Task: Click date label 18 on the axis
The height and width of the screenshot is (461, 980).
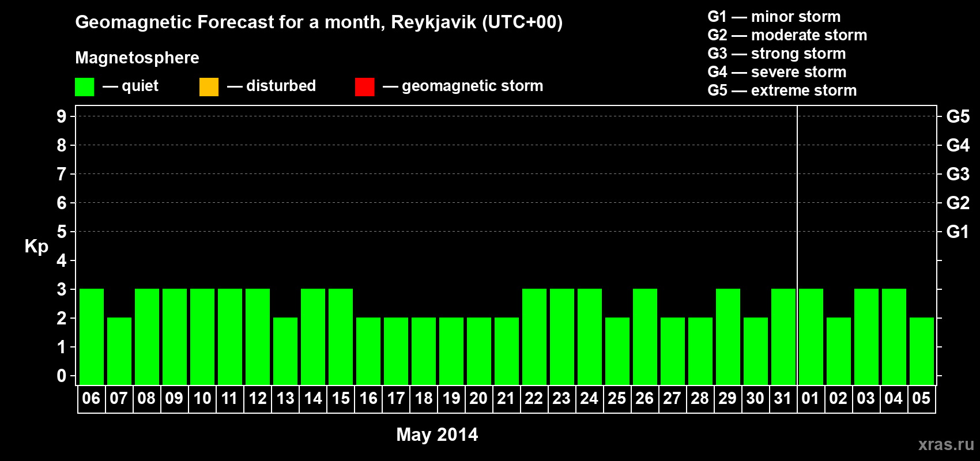Action: 424,398
